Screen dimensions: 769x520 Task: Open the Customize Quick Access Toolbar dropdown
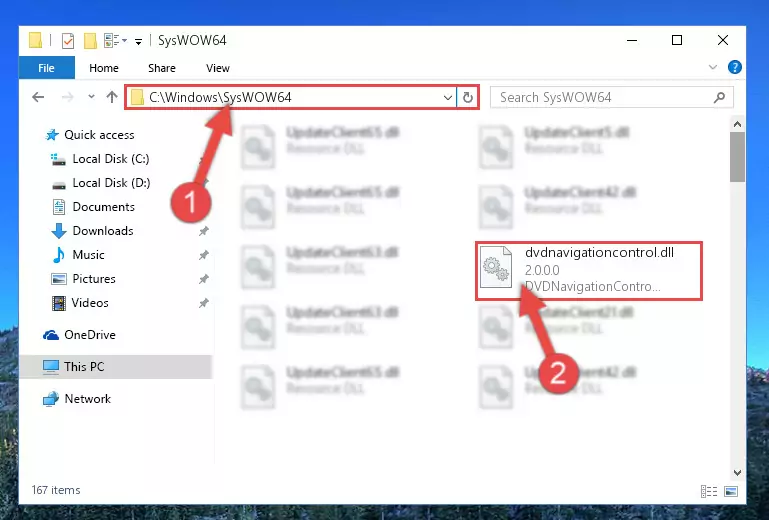click(x=139, y=42)
